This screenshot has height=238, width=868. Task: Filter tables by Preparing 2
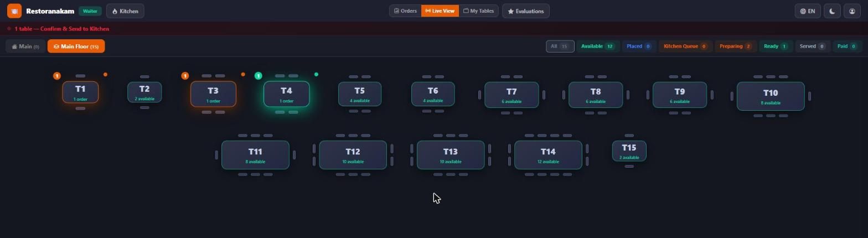point(735,46)
